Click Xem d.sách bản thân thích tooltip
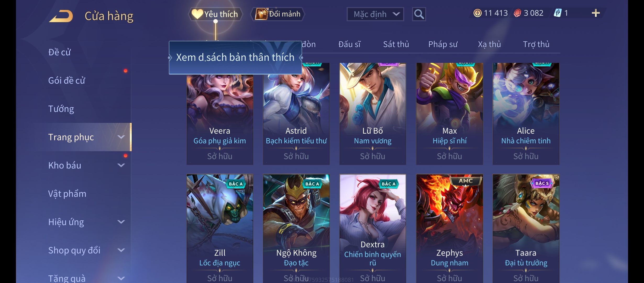Viewport: 644px width, 283px height. pyautogui.click(x=235, y=57)
